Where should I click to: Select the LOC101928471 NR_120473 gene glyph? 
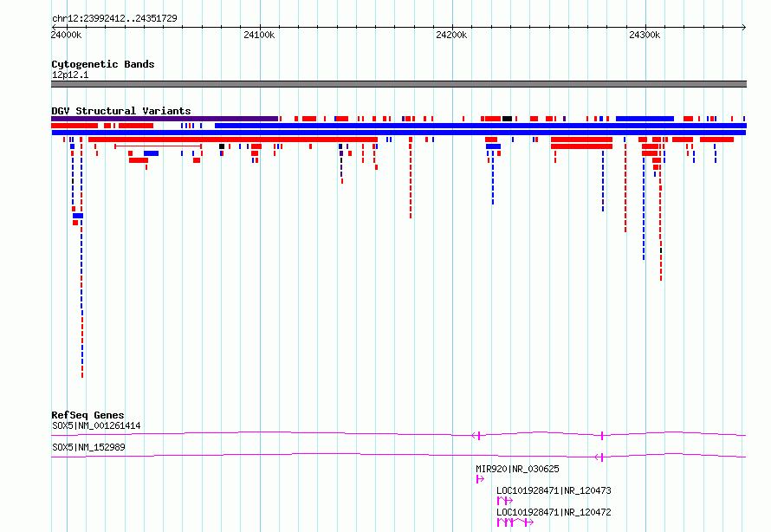505,501
